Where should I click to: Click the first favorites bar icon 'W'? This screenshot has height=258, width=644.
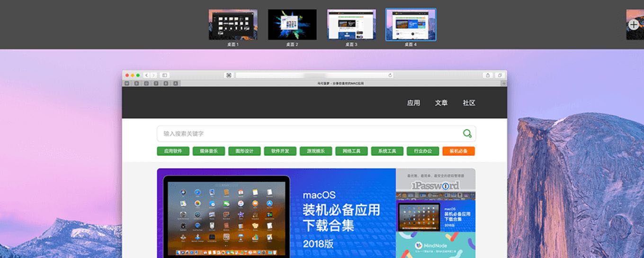tap(127, 83)
